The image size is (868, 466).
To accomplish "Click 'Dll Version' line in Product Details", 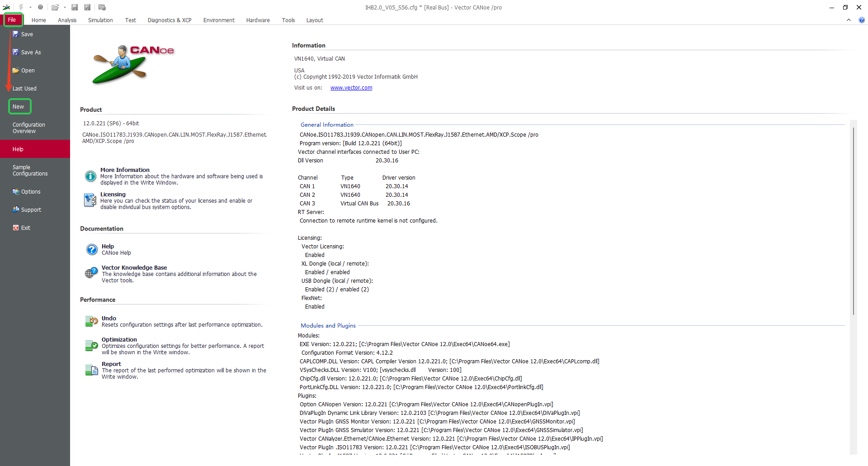I will 348,161.
